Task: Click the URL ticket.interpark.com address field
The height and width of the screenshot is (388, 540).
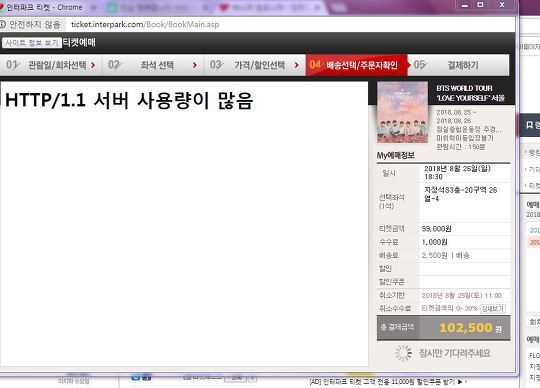Action: click(145, 24)
